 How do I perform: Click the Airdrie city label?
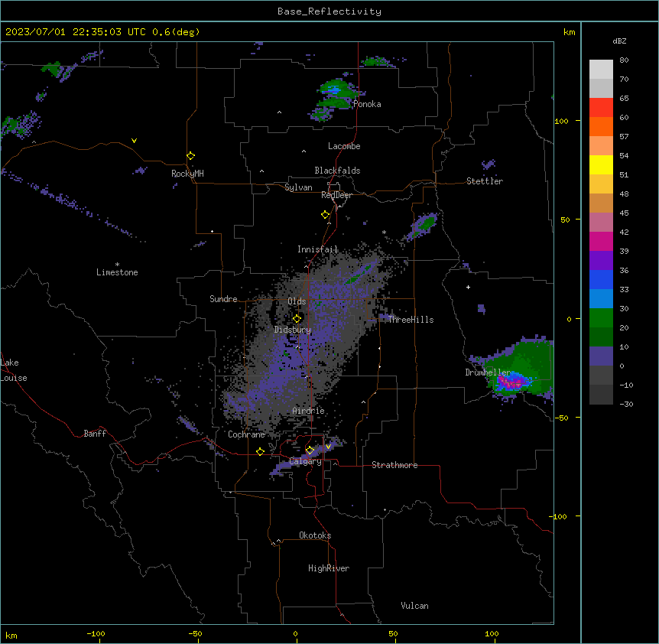309,411
